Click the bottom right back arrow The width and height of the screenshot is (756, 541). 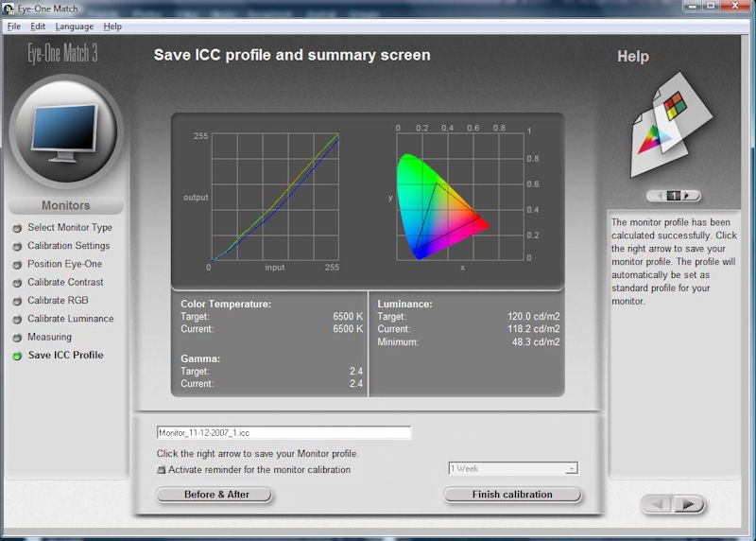point(657,505)
